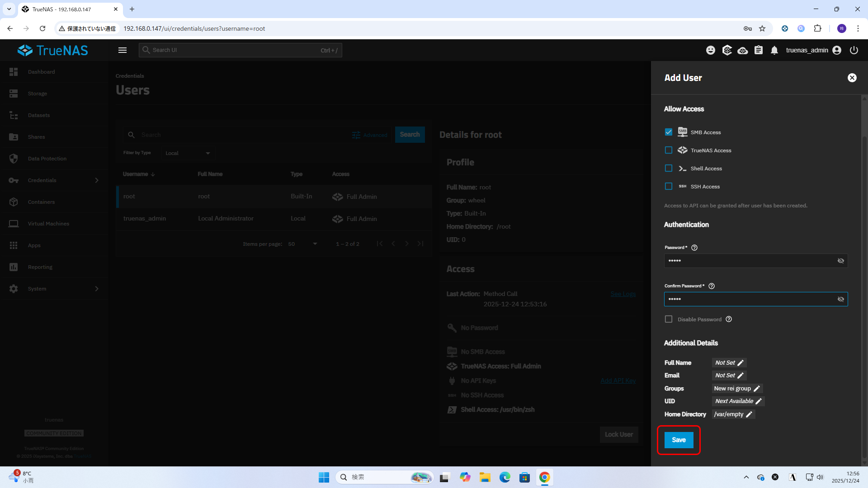
Task: Click the alerts bell icon
Action: 774,50
